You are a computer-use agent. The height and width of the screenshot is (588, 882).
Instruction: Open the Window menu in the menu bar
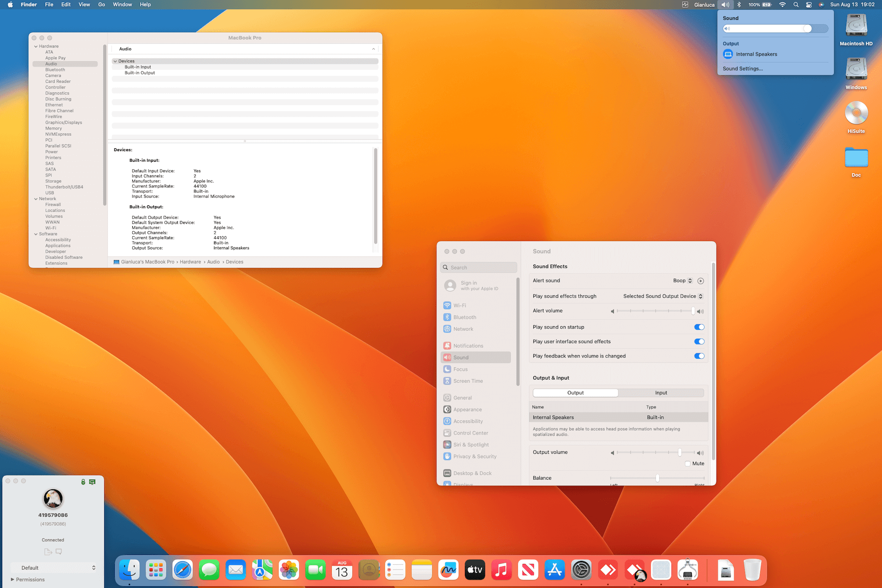(x=122, y=5)
